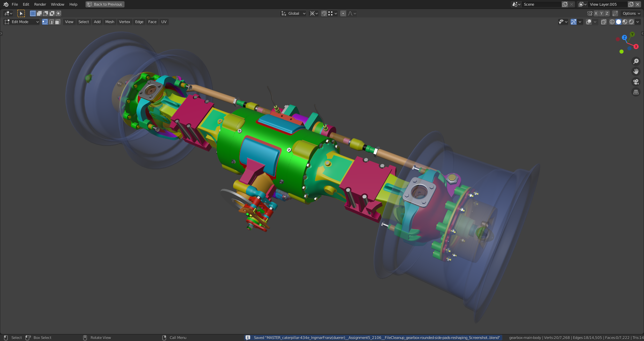
Task: Click the Blender logo icon
Action: [6, 4]
